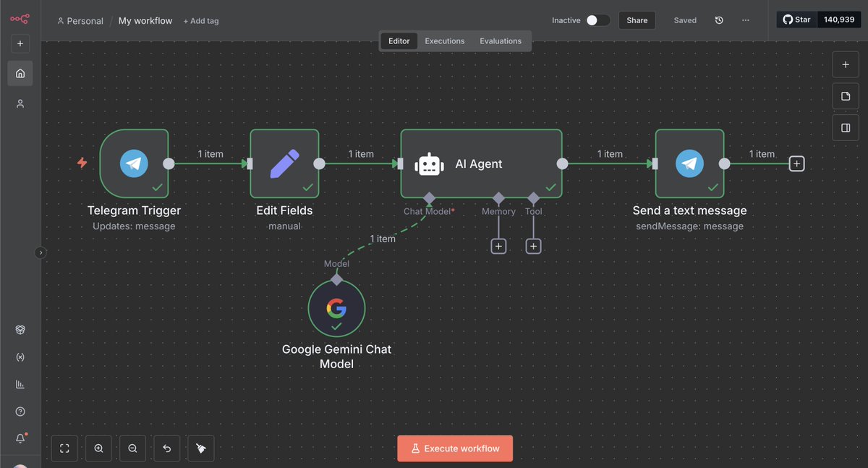Open the help question mark icon

click(x=20, y=412)
